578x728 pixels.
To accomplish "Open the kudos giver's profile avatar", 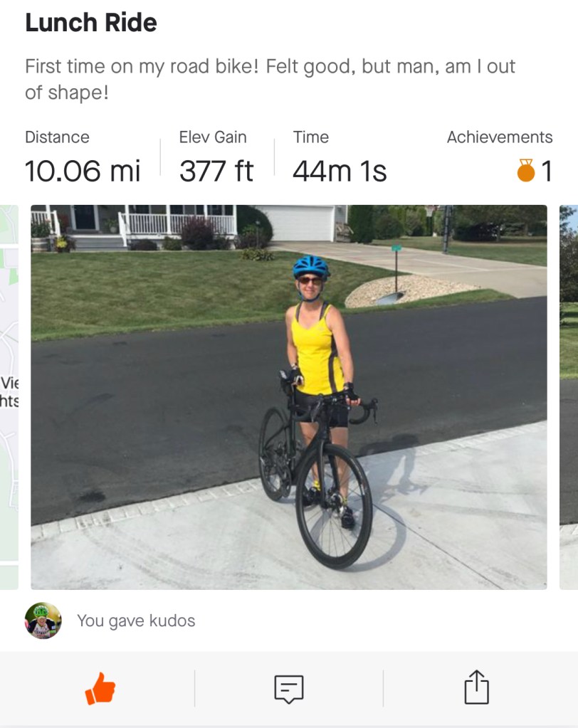I will (x=43, y=621).
